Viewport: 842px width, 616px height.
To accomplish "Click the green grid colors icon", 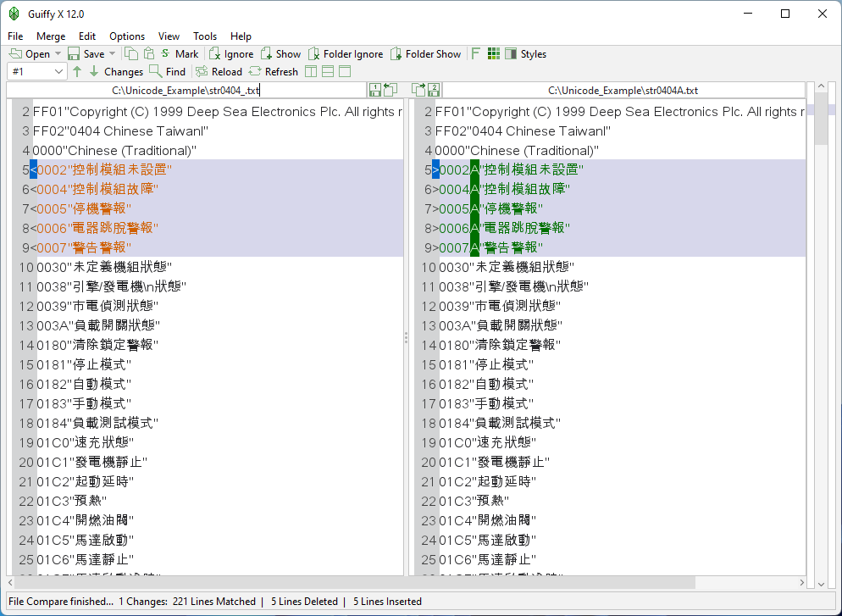I will click(494, 53).
